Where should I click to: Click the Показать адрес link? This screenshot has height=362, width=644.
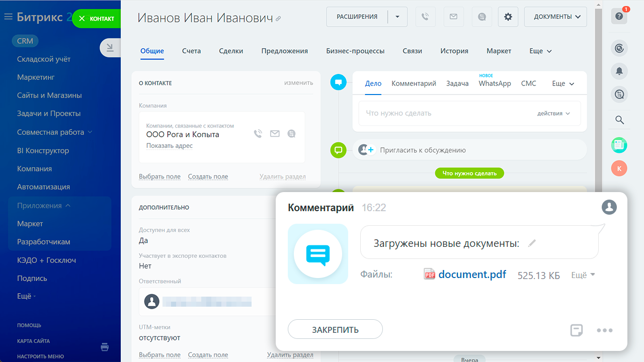pyautogui.click(x=170, y=146)
